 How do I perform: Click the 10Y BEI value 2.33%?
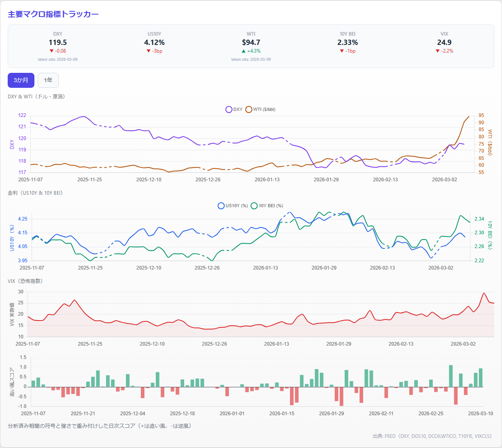pos(348,42)
